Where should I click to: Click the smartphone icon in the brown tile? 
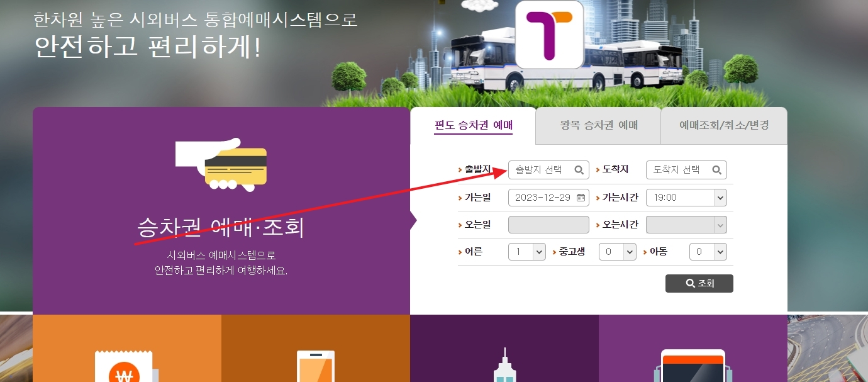pyautogui.click(x=316, y=367)
